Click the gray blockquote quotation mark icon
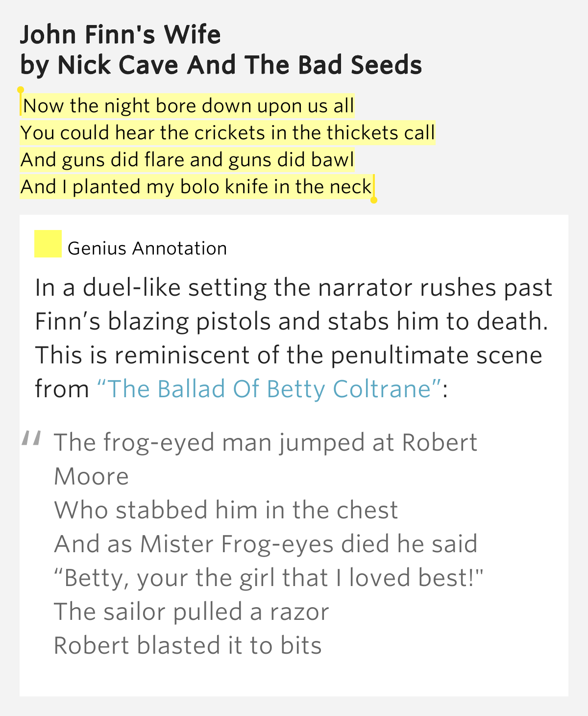Viewport: 588px width, 716px height. point(31,438)
